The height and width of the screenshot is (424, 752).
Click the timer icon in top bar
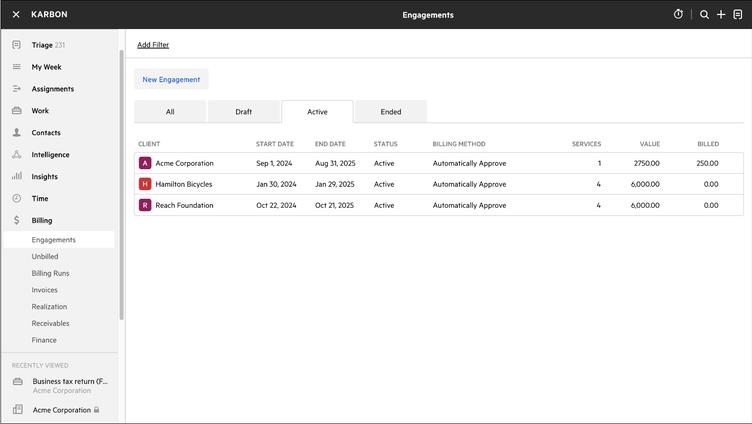678,14
